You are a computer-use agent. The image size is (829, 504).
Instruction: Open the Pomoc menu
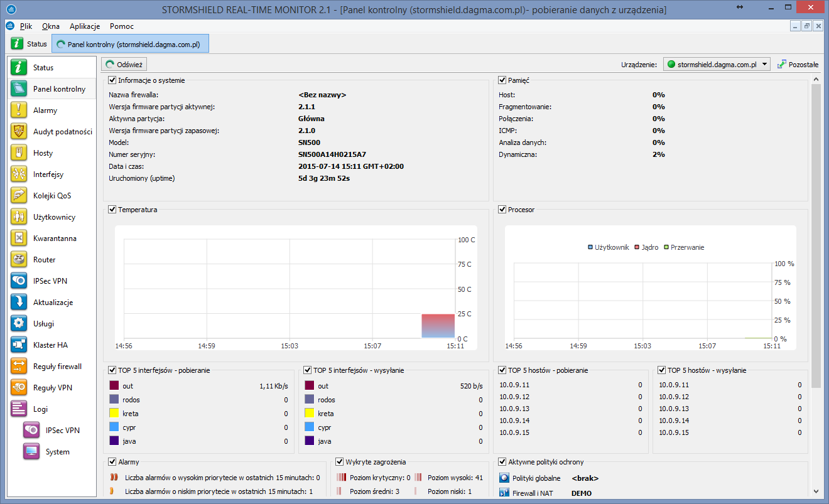pyautogui.click(x=122, y=26)
